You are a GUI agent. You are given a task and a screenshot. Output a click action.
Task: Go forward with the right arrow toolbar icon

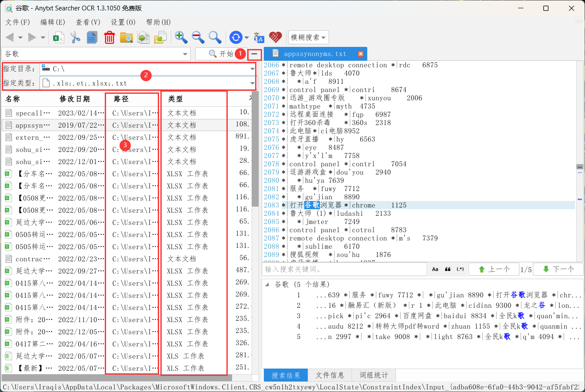[32, 37]
